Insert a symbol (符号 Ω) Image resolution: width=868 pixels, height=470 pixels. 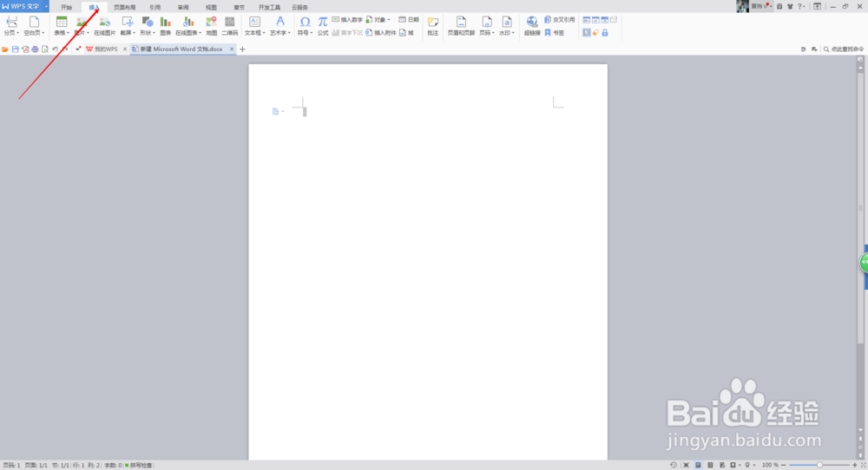305,26
